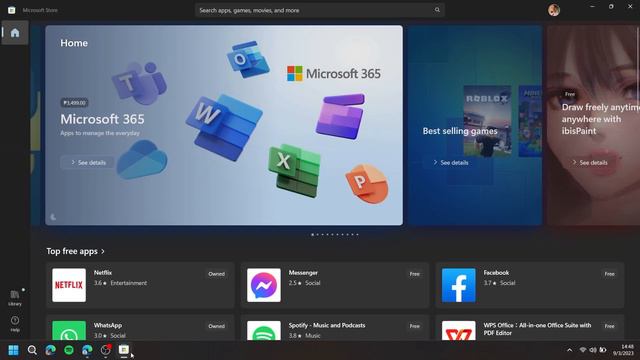Click the Apps to manage the everyday subtitle
The image size is (640, 360).
tap(100, 133)
